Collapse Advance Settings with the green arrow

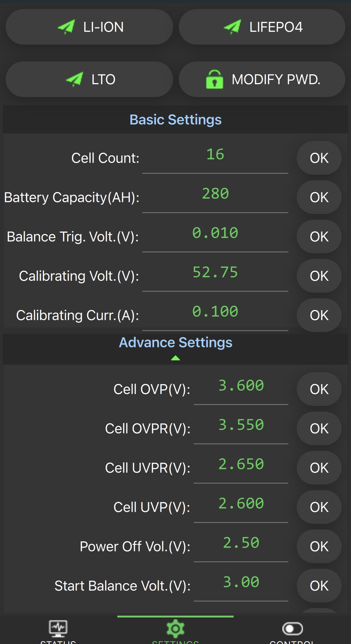(175, 358)
